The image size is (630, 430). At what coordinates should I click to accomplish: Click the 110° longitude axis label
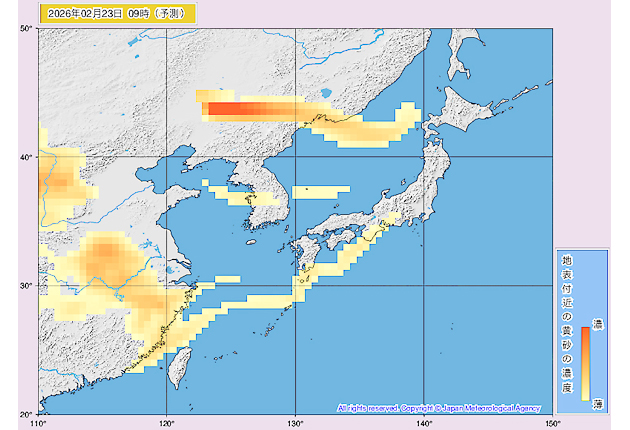point(38,423)
